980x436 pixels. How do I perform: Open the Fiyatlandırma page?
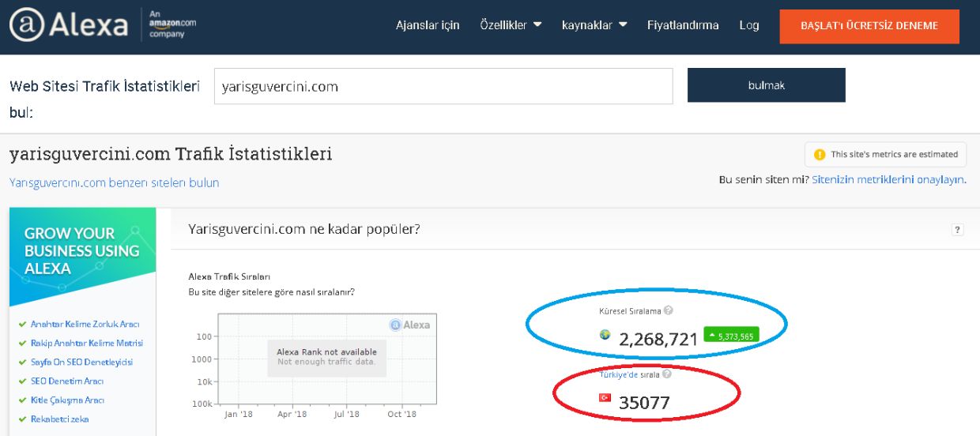(x=683, y=25)
